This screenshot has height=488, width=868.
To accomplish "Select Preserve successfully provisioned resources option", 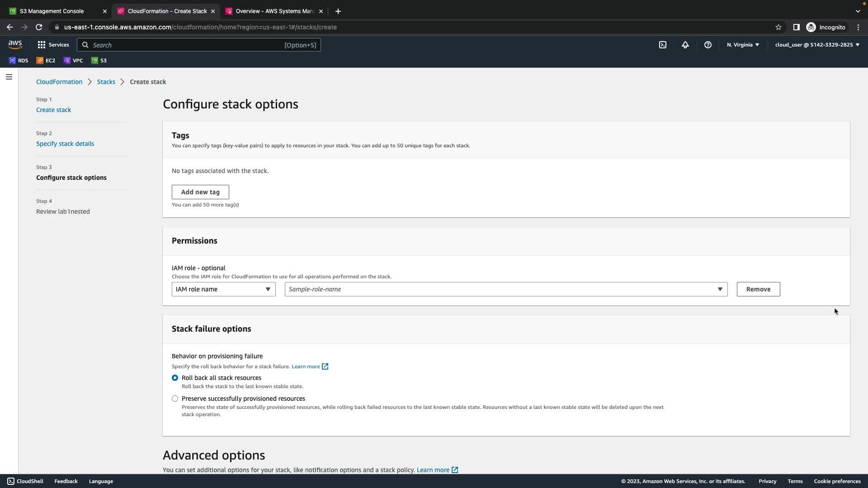I will (x=175, y=399).
